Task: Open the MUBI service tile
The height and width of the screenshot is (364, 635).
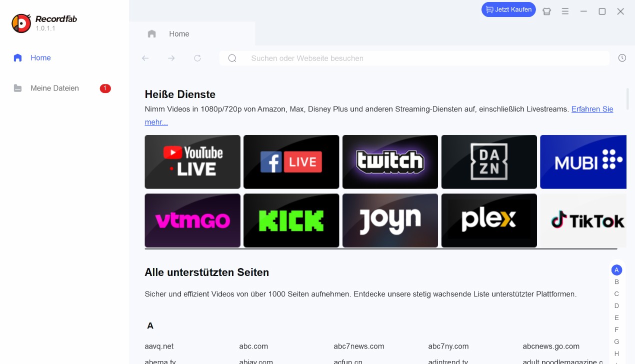Action: pyautogui.click(x=583, y=162)
